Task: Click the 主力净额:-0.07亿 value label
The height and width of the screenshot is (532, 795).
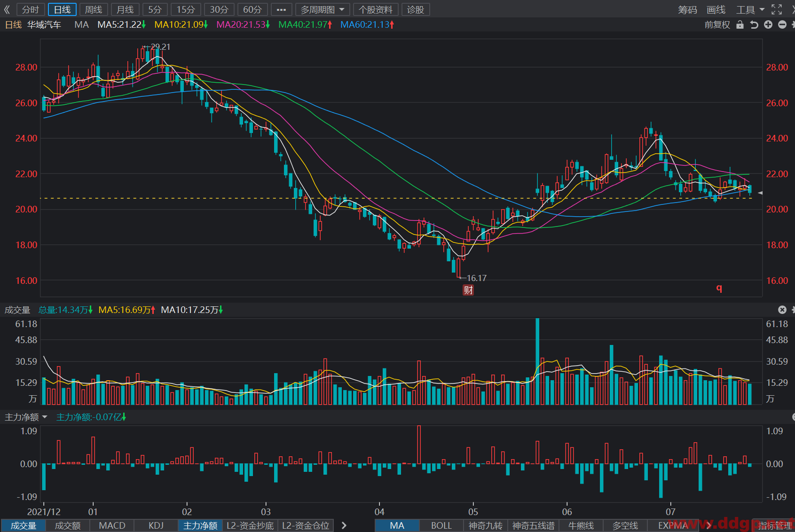Action: pos(91,417)
